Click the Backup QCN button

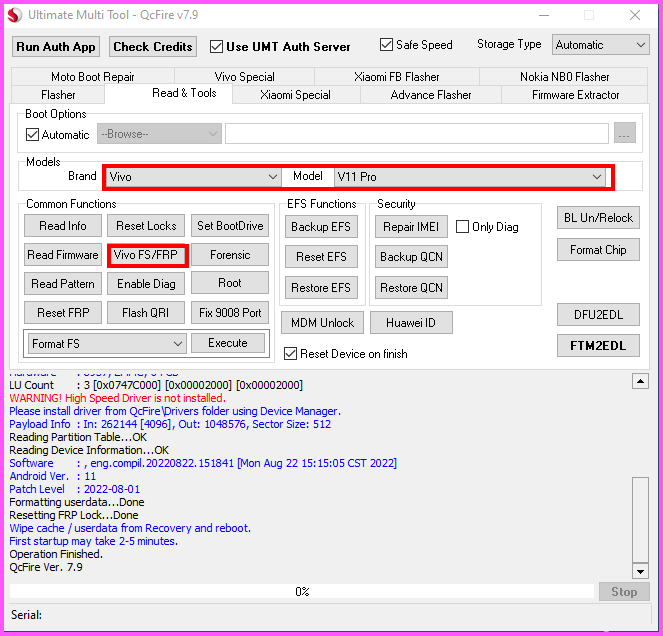(x=411, y=257)
